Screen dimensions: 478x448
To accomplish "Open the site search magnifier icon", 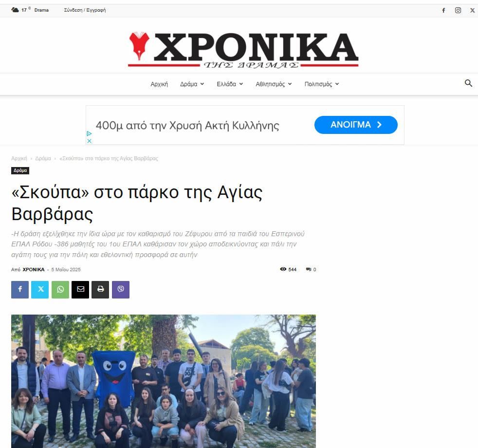I will 468,83.
